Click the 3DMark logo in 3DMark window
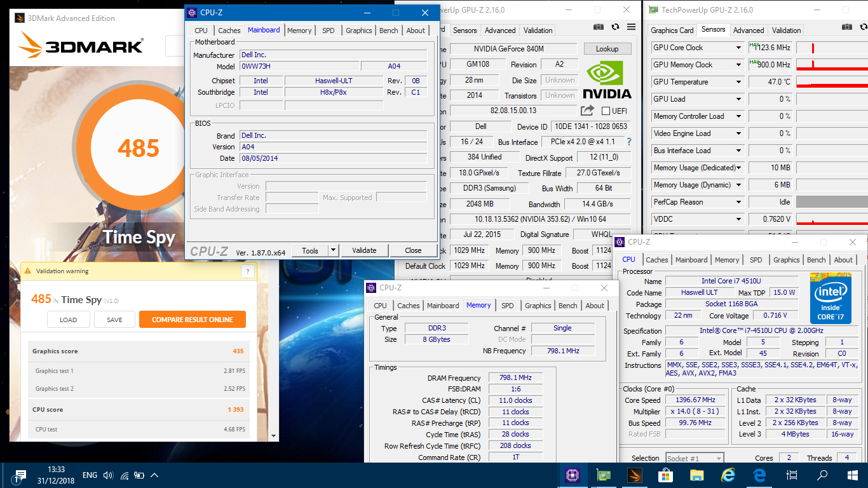868x488 pixels. tap(81, 45)
